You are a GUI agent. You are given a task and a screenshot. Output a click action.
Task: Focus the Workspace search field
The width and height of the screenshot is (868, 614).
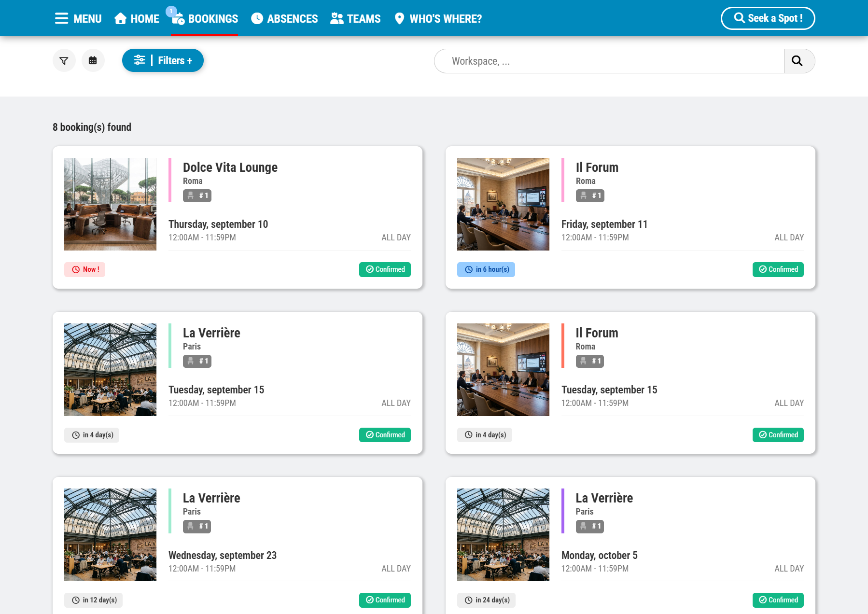click(609, 61)
